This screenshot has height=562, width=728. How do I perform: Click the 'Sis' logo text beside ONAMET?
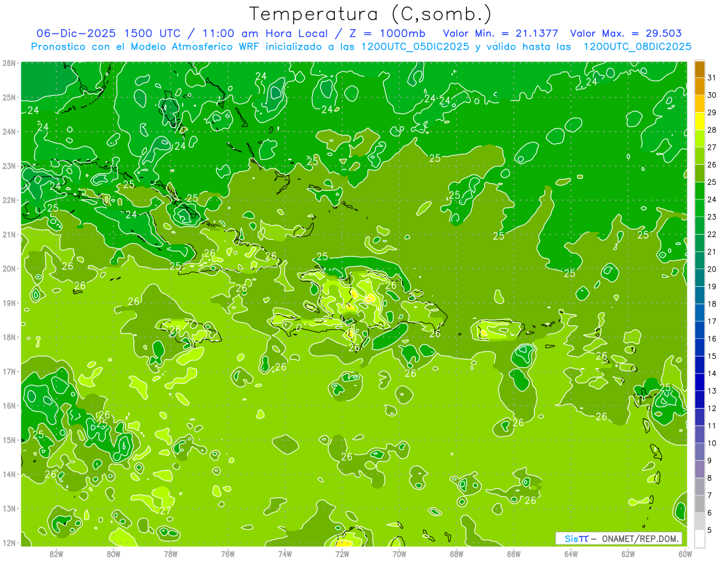(x=572, y=539)
